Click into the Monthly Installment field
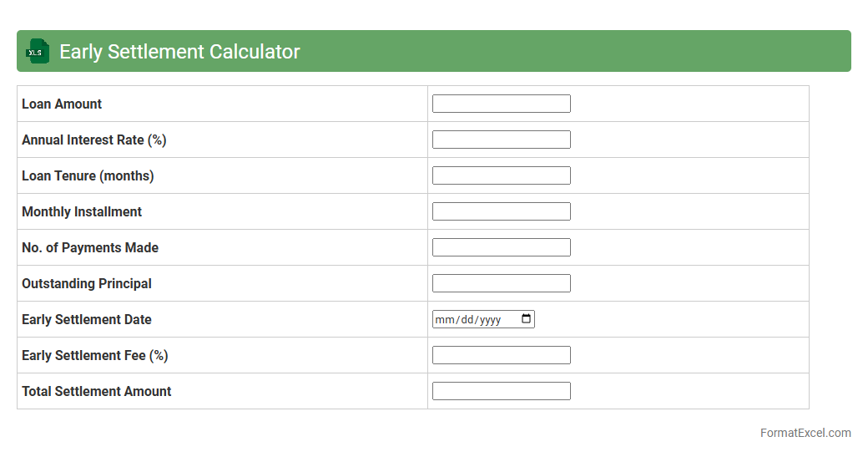This screenshot has width=868, height=457. coord(501,211)
